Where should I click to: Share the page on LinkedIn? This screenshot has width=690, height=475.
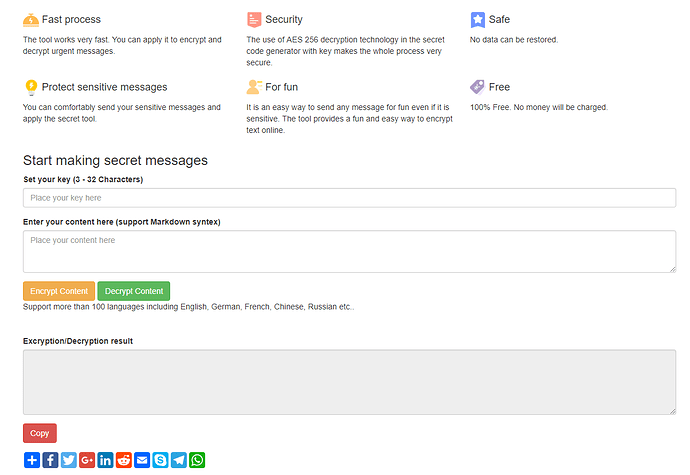[105, 460]
